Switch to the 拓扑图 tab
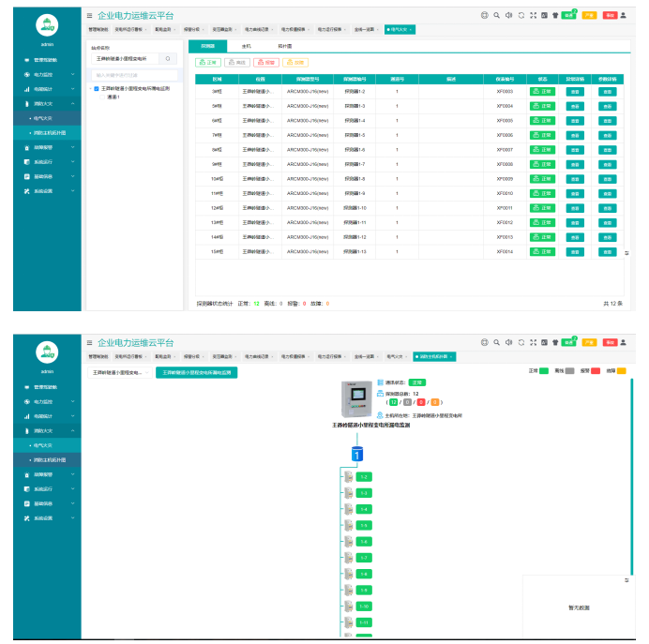 pos(285,46)
